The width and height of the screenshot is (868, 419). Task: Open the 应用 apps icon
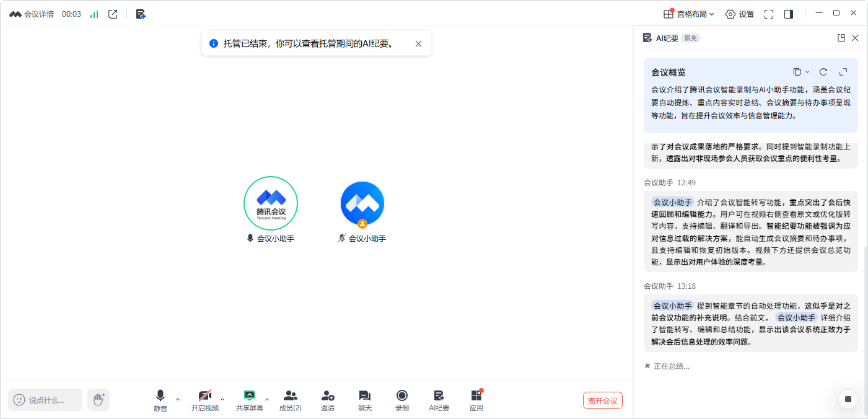pyautogui.click(x=476, y=400)
